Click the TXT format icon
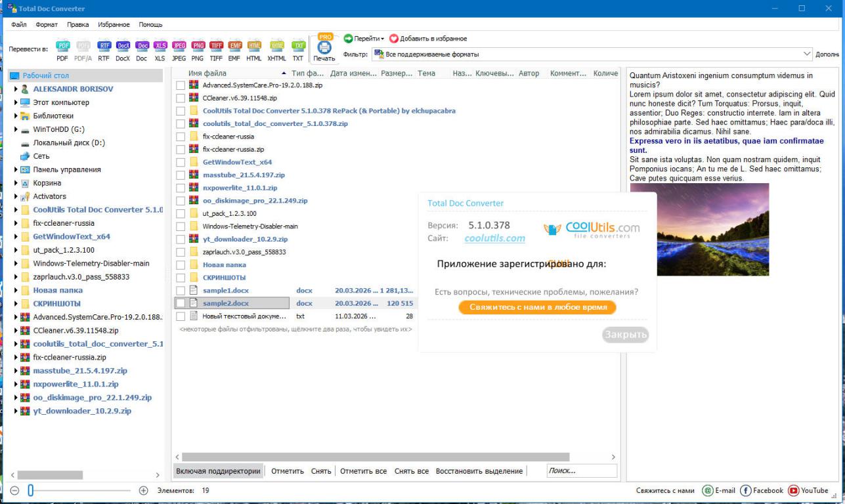The height and width of the screenshot is (504, 845). [298, 47]
